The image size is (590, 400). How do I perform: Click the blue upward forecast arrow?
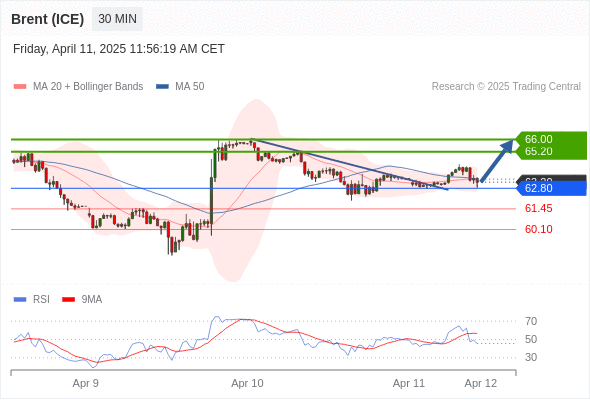[497, 161]
